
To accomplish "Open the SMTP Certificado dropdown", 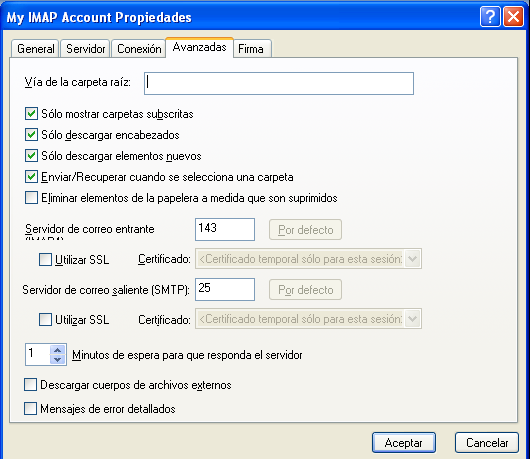I will point(413,319).
